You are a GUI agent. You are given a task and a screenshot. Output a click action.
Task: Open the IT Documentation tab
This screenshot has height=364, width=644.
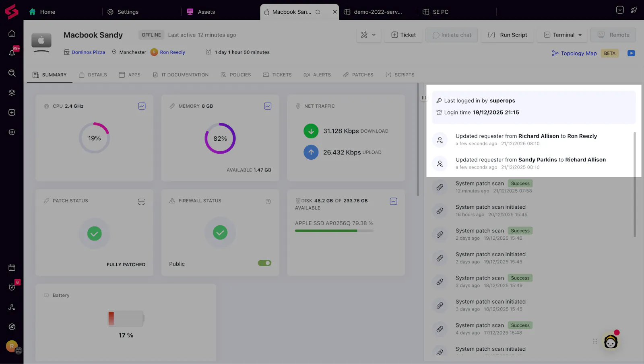pos(181,75)
